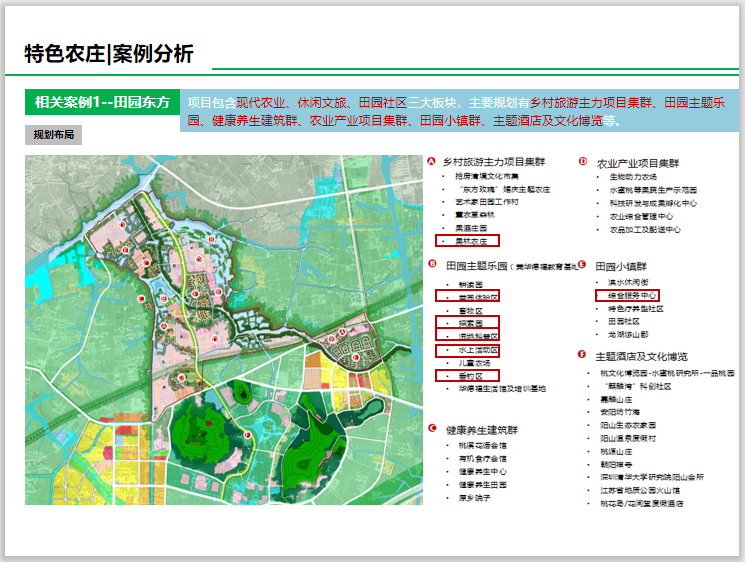Click the 田园小镇群 heading
Image resolution: width=745 pixels, height=562 pixels.
(621, 266)
